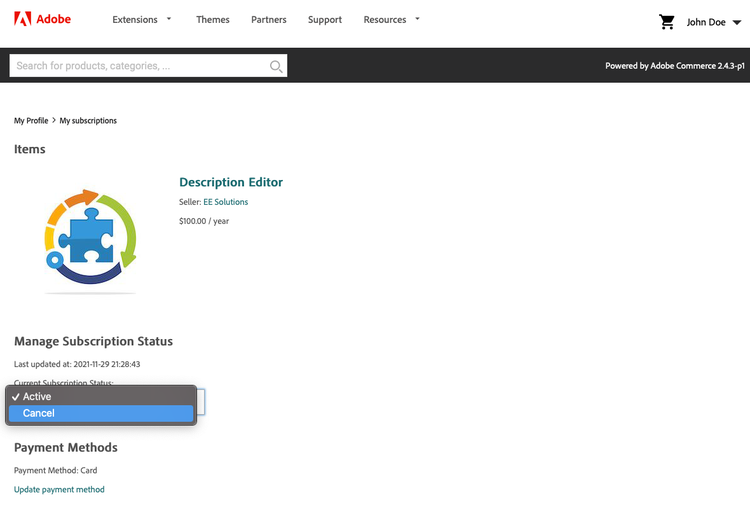Select Cancel in subscription status list
Image resolution: width=750 pixels, height=507 pixels.
coord(100,413)
